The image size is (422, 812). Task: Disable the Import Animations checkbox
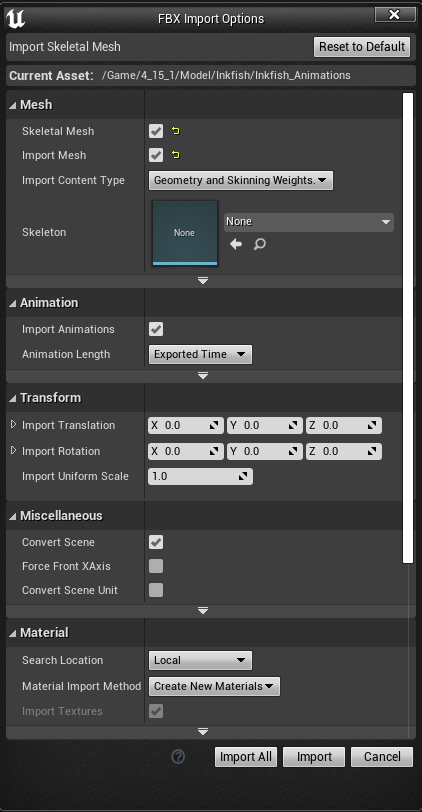tap(156, 329)
